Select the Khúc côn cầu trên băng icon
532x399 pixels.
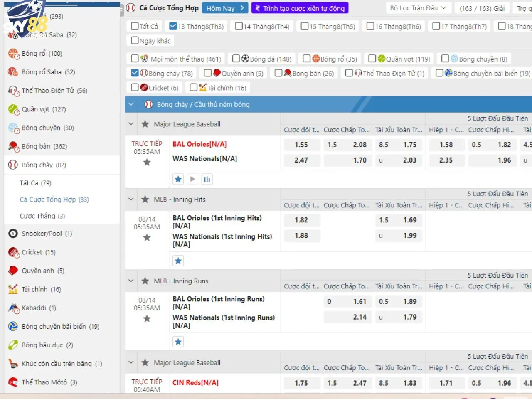(13, 364)
